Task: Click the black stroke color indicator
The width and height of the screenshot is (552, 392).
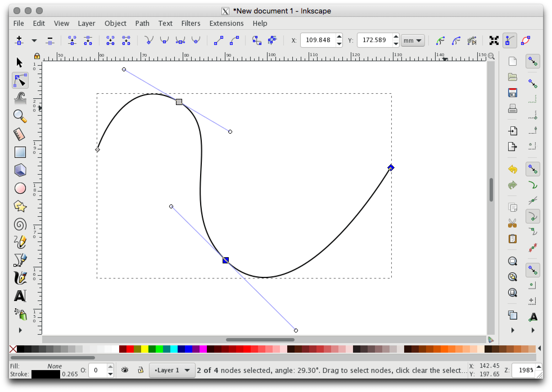Action: point(46,374)
